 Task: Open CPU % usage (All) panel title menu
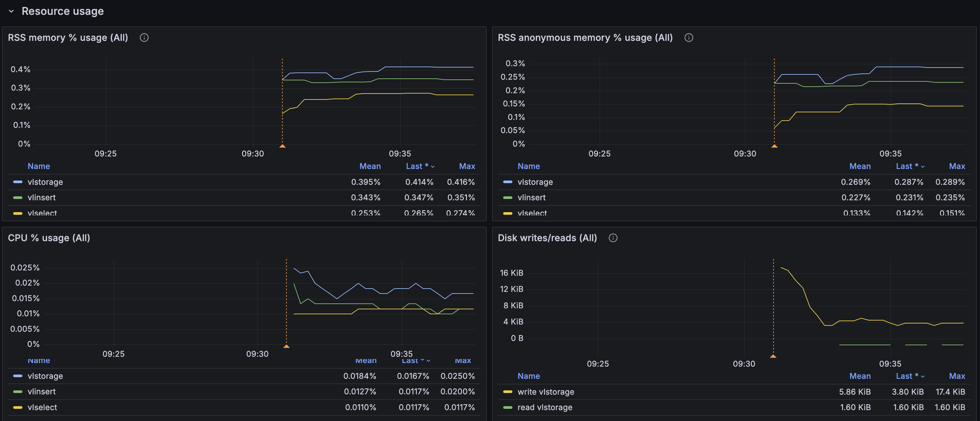click(x=49, y=238)
